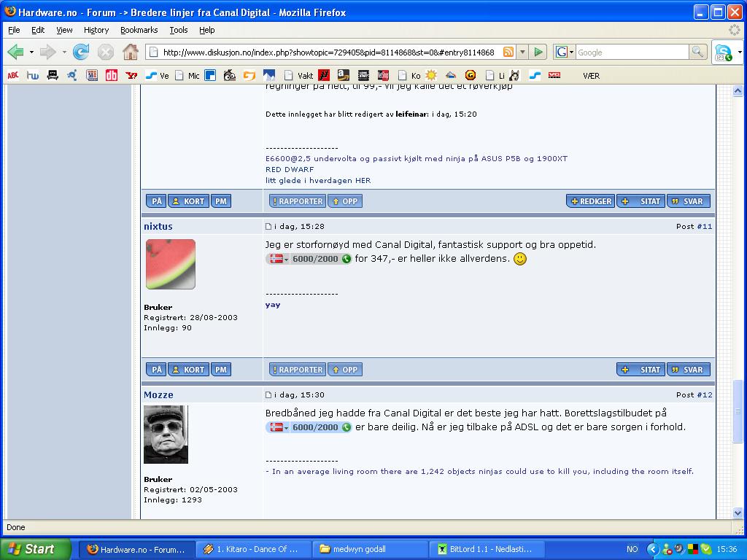Go to the Home page icon
747x560 pixels.
pos(131,52)
